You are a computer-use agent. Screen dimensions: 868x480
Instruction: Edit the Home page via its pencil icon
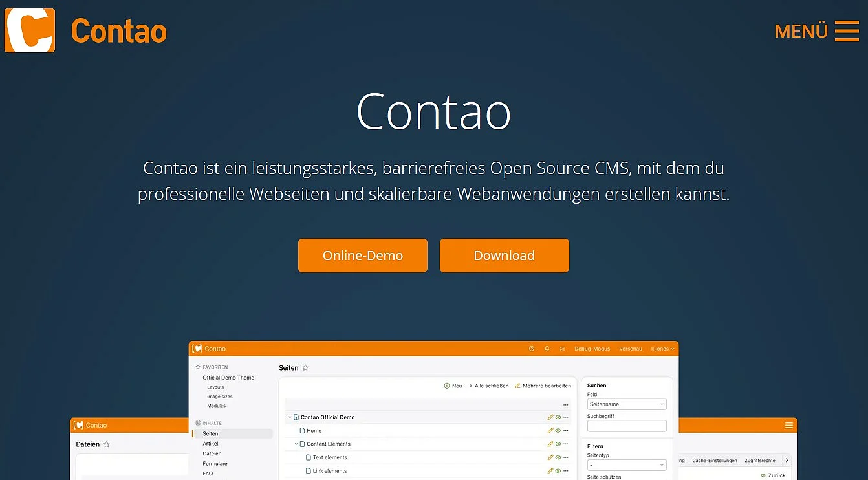pyautogui.click(x=550, y=431)
